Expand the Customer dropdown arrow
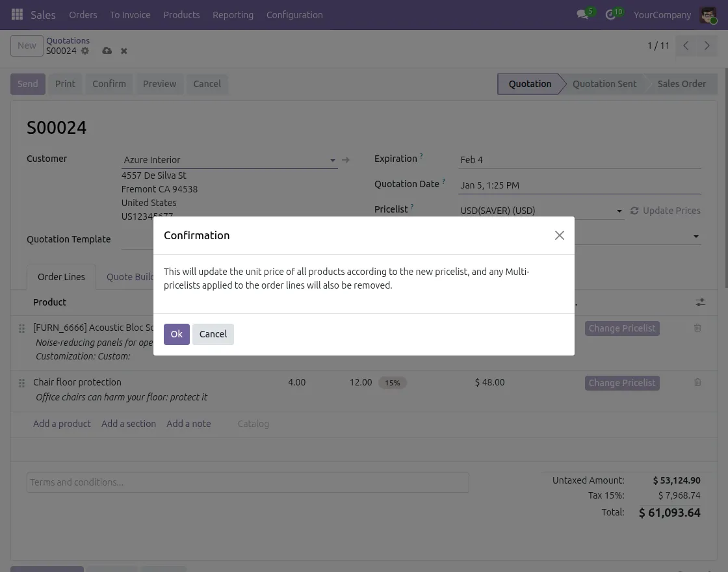 (332, 160)
